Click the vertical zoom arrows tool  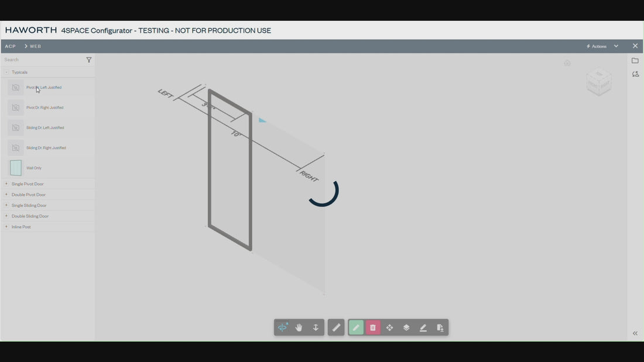(316, 327)
